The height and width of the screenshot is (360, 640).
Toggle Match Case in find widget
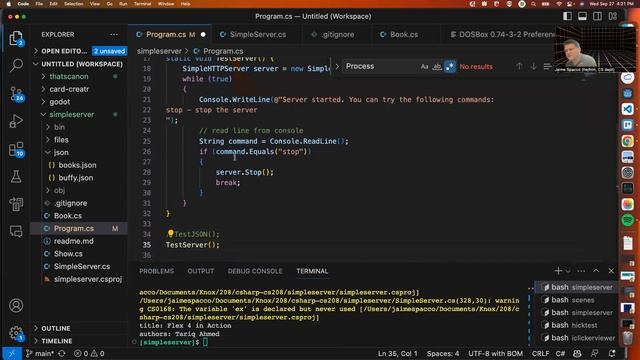[x=424, y=66]
